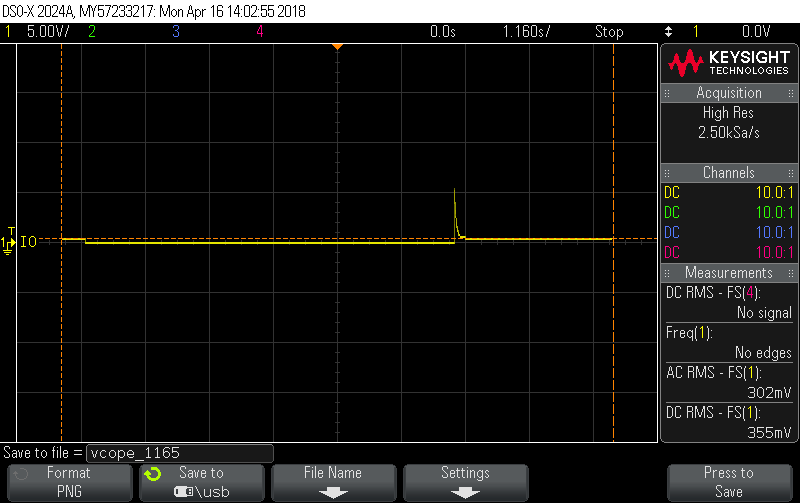This screenshot has width=800, height=503.
Task: Click the circular arrows icon on Save to
Action: coord(153,474)
